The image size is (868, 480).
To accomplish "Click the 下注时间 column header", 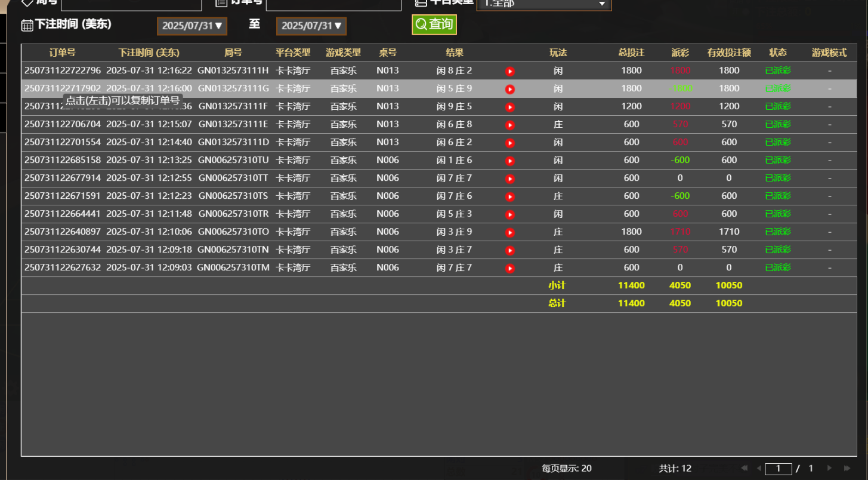I will pyautogui.click(x=149, y=53).
